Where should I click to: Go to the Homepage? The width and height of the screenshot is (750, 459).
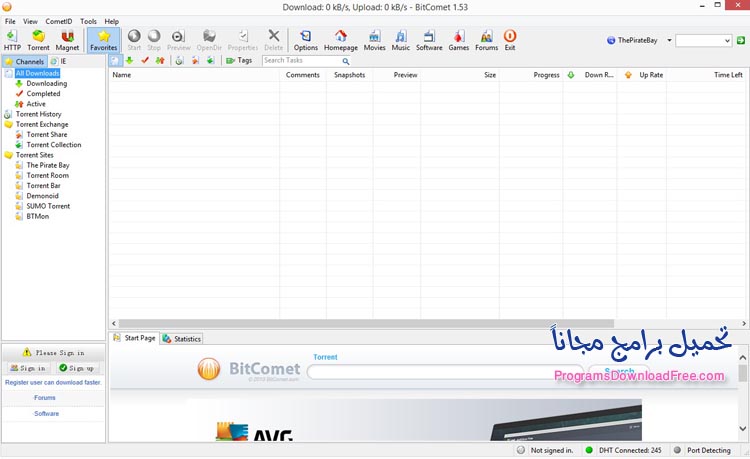[x=341, y=40]
